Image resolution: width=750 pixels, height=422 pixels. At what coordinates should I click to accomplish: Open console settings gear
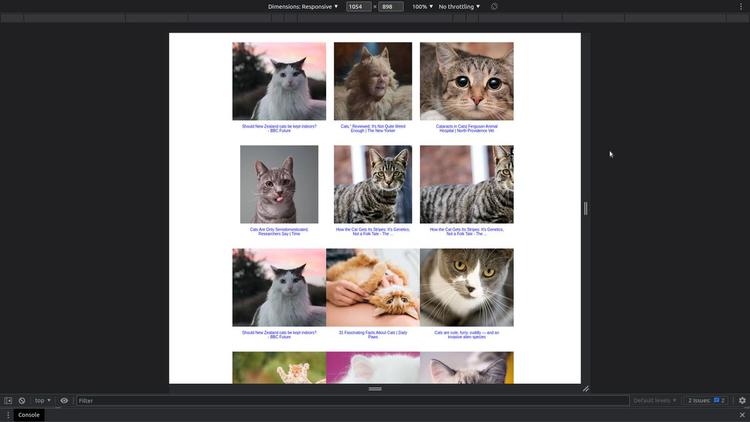[x=742, y=400]
